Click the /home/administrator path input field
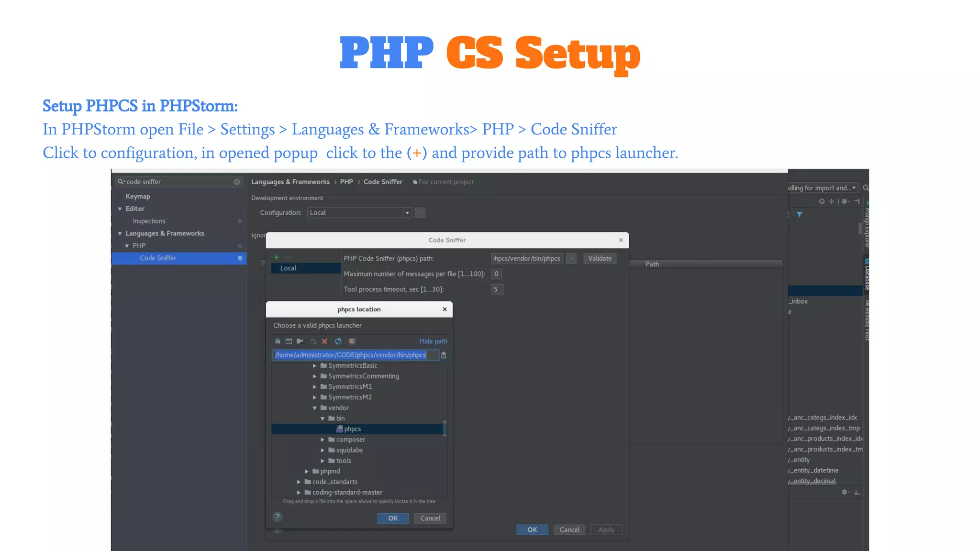980x551 pixels. click(355, 355)
